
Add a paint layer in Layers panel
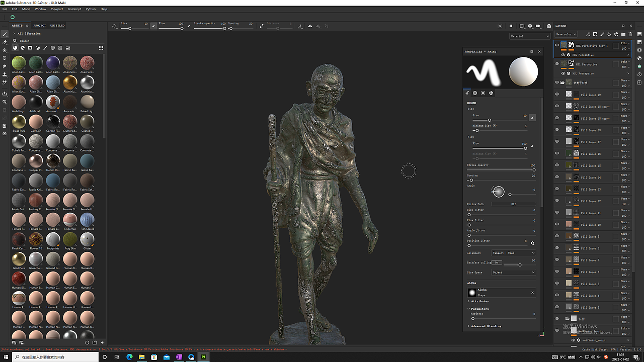pos(602,34)
